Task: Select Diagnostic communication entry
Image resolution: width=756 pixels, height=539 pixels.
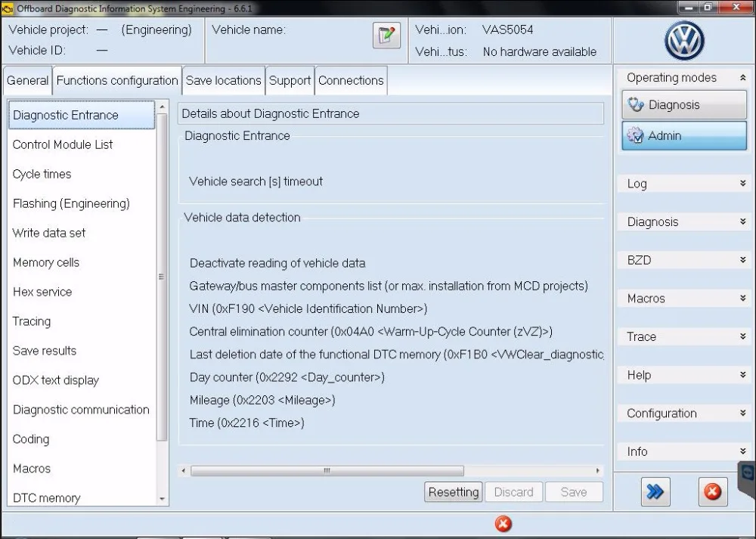Action: click(82, 410)
